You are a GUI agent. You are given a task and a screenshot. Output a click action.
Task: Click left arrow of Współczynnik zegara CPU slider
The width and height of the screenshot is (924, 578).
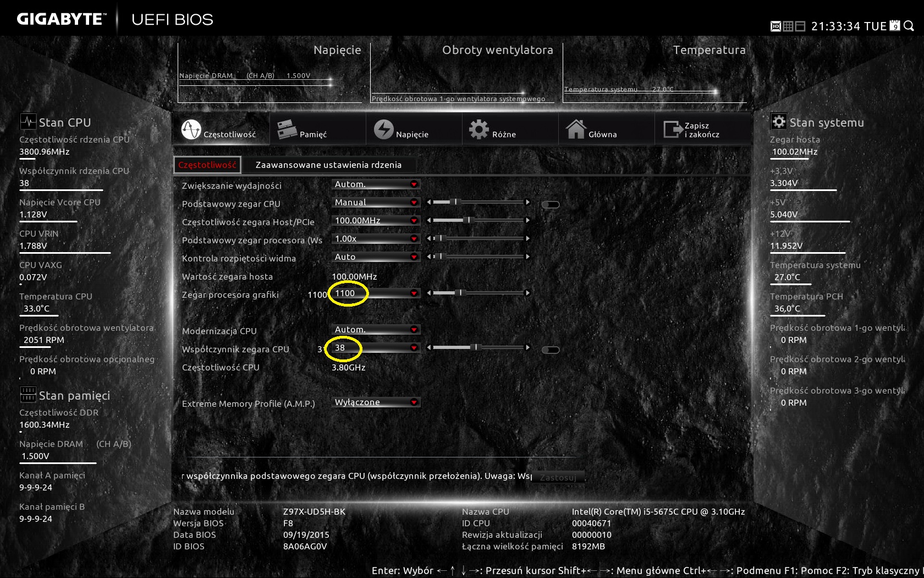(x=429, y=348)
